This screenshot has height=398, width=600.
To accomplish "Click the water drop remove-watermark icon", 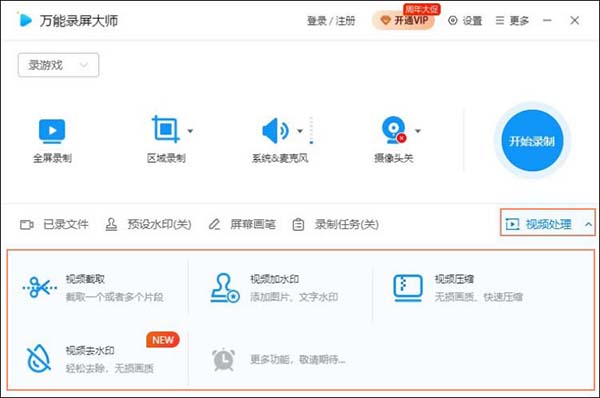I will coord(39,359).
